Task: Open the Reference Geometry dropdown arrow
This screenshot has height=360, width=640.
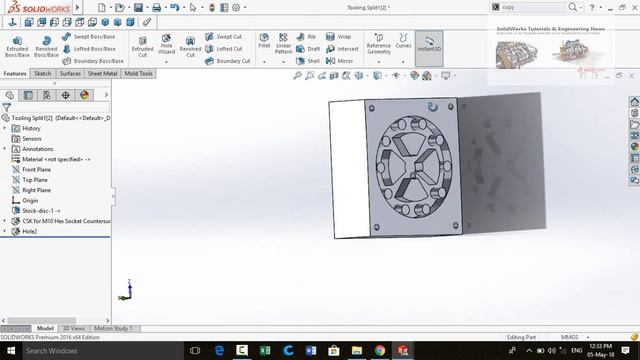Action: (379, 62)
